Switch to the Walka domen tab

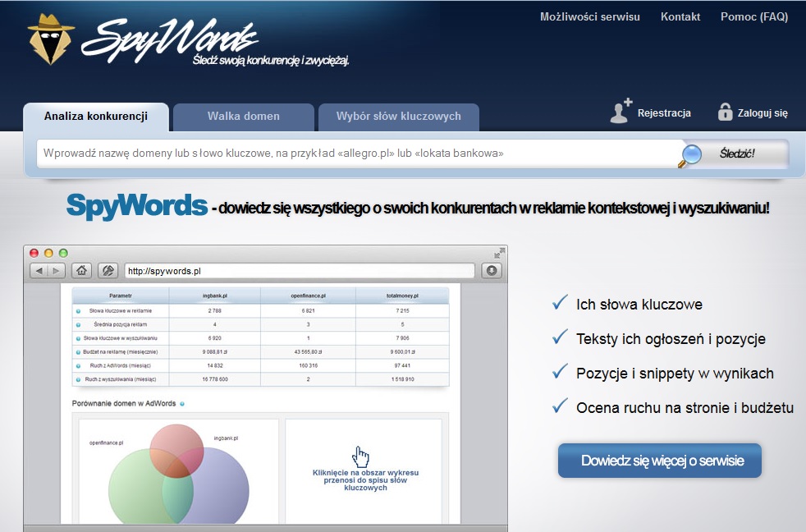click(243, 116)
